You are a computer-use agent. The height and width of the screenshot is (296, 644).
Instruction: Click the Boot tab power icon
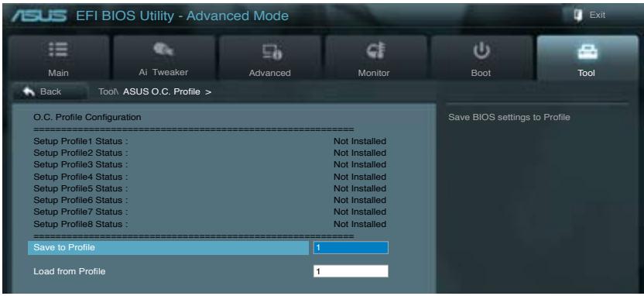point(481,51)
